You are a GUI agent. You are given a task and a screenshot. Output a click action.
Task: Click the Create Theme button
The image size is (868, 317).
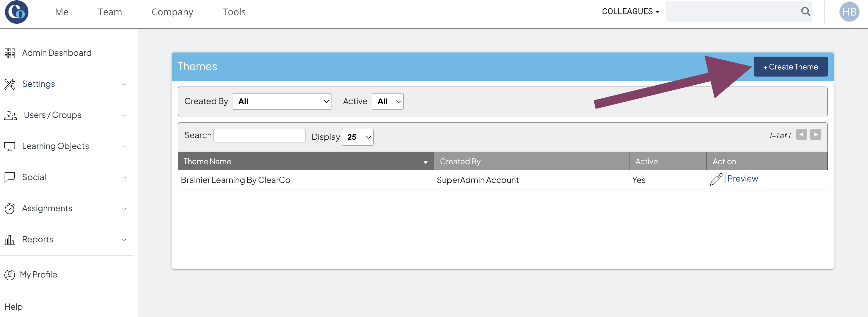point(791,67)
